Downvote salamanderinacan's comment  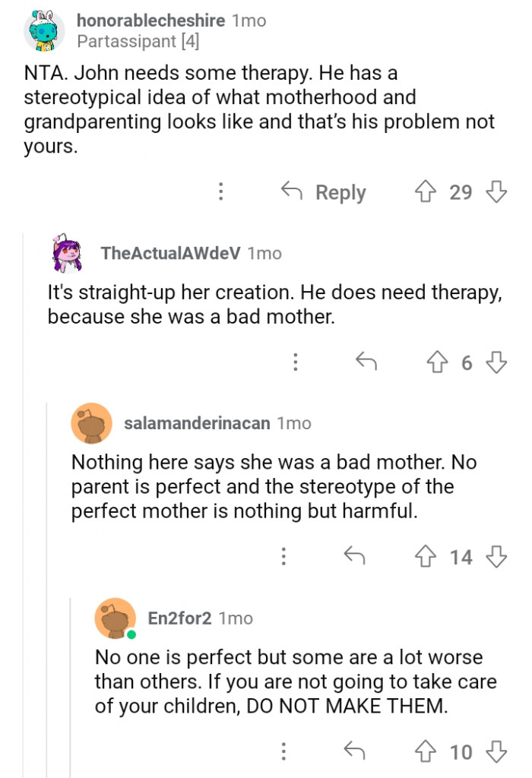[496, 558]
